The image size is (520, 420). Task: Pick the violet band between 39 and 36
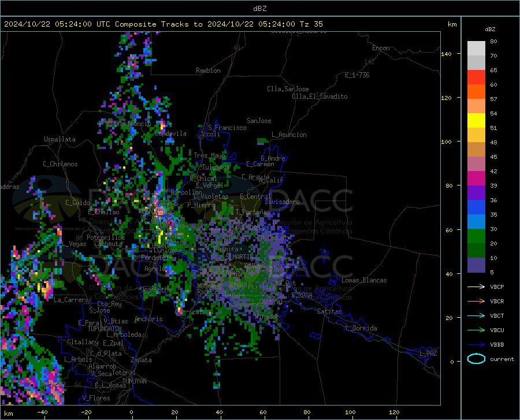476,193
